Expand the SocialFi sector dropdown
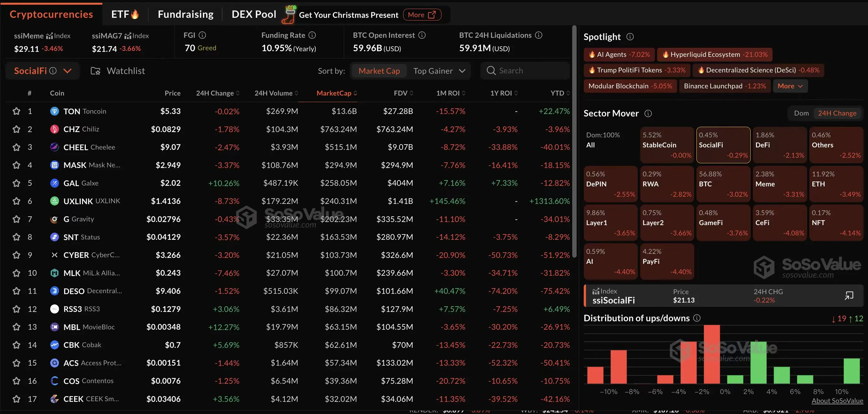The width and height of the screenshot is (868, 414). (x=68, y=71)
